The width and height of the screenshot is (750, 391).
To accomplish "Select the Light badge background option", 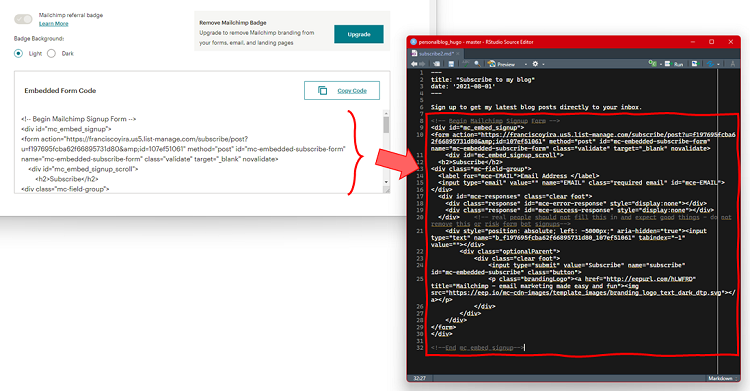I will point(18,54).
